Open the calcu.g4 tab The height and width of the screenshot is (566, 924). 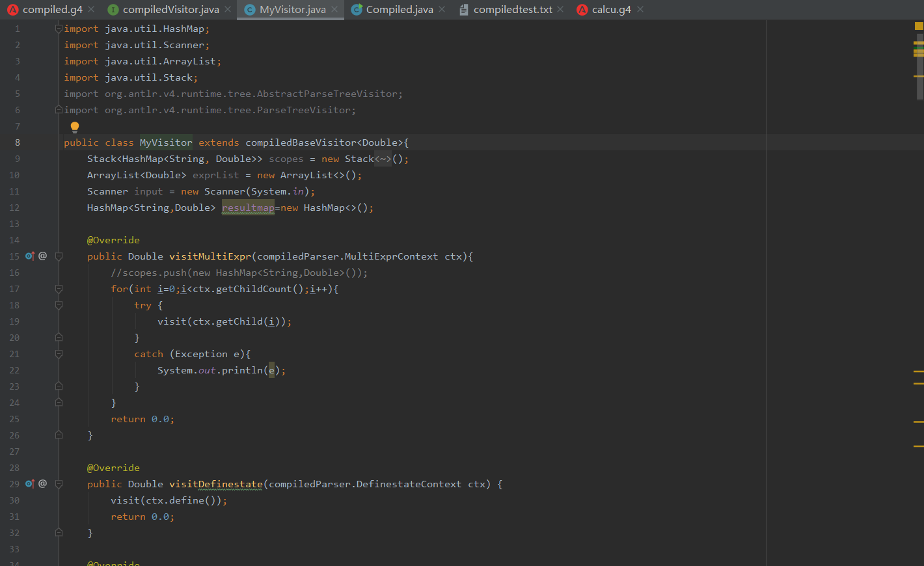[611, 9]
